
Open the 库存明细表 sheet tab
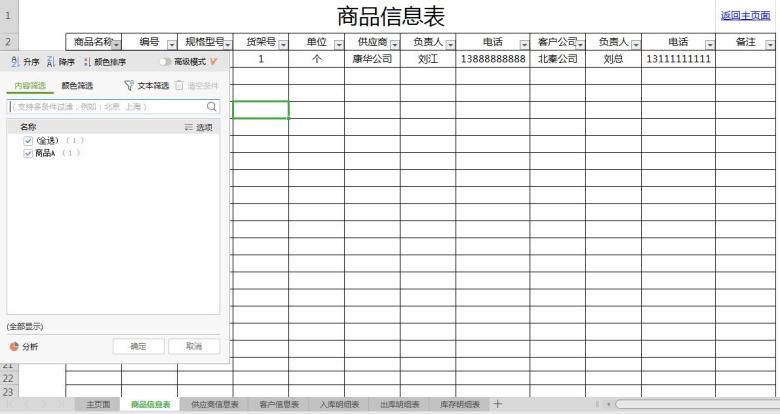click(x=460, y=404)
